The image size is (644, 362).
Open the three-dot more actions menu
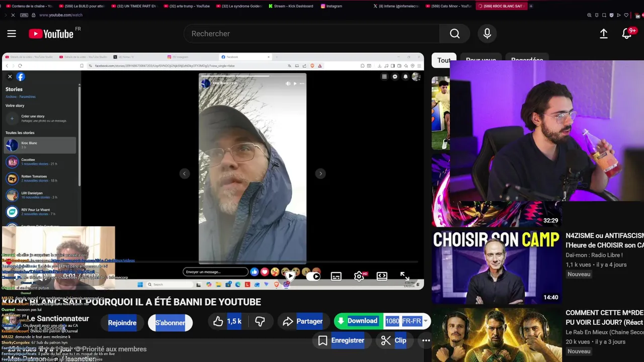[426, 340]
